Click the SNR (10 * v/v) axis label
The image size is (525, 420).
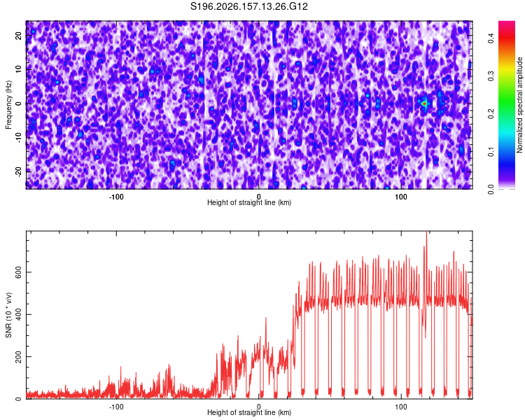point(8,315)
